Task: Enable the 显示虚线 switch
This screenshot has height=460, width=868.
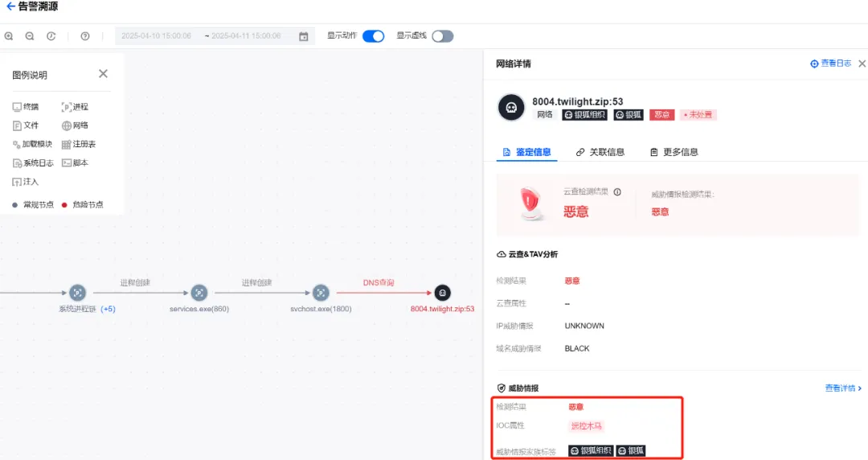Action: 442,36
